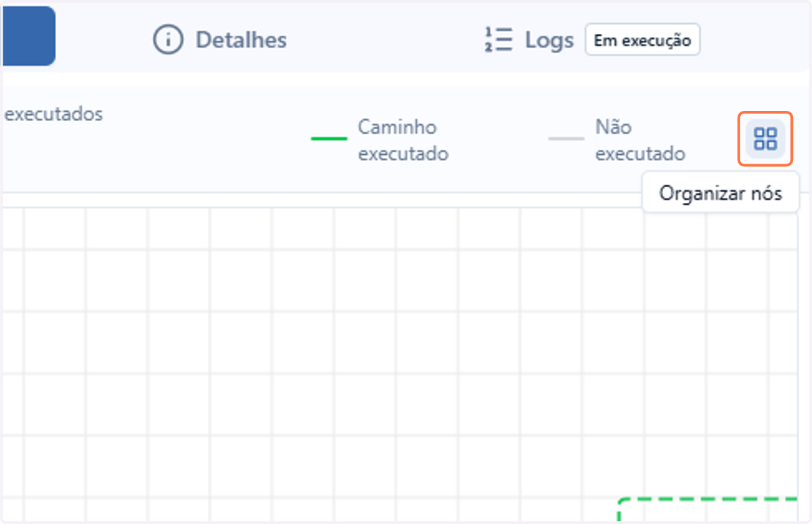
Task: Click the Organizar nós grid icon
Action: pos(765,139)
